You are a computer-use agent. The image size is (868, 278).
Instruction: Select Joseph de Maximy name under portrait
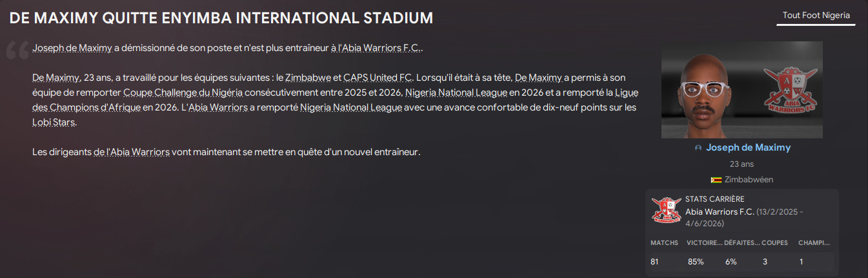click(747, 148)
